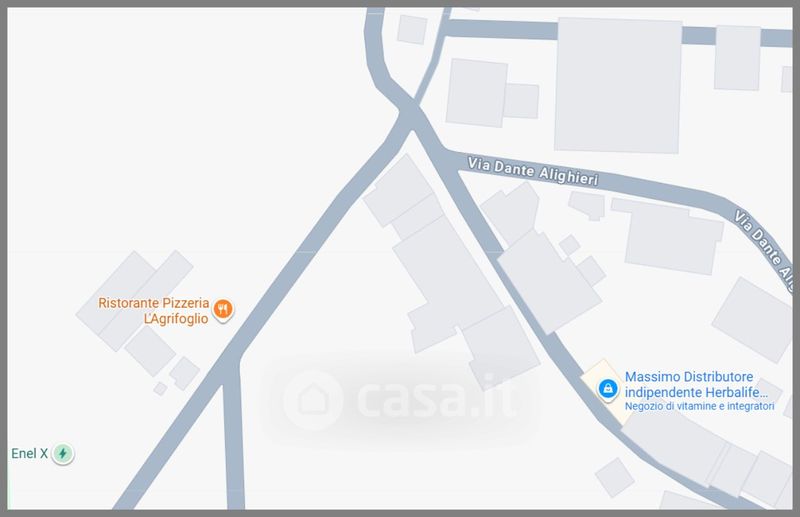This screenshot has width=800, height=517.
Task: Click the casa.it watermark logo
Action: 399,399
